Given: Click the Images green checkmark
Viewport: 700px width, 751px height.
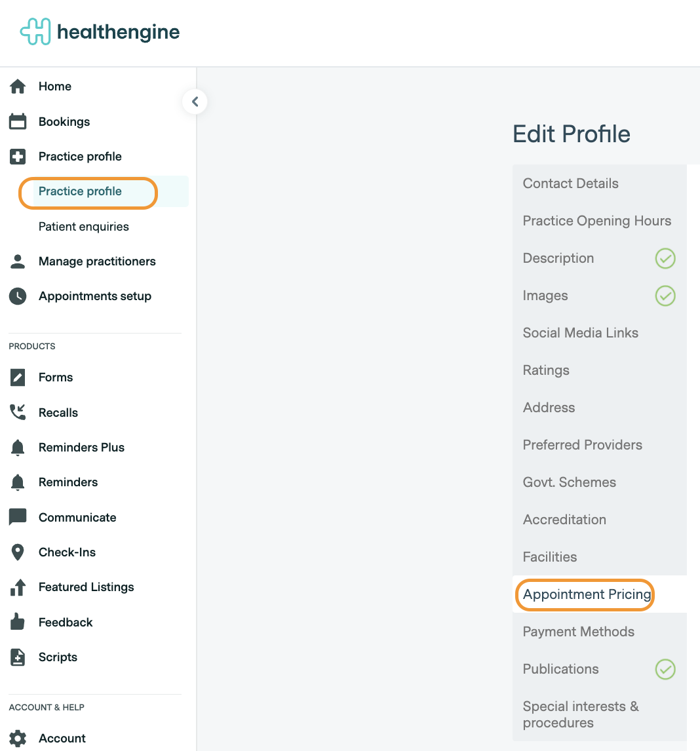Looking at the screenshot, I should [665, 296].
